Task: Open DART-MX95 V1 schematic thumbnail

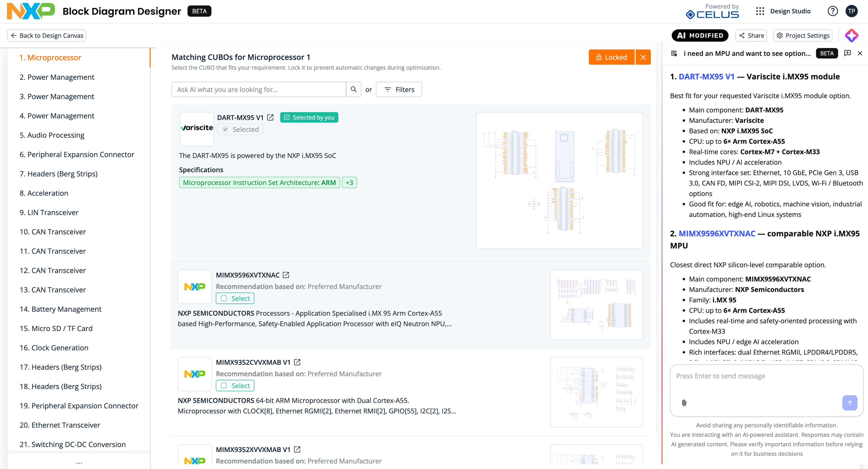Action: (559, 180)
